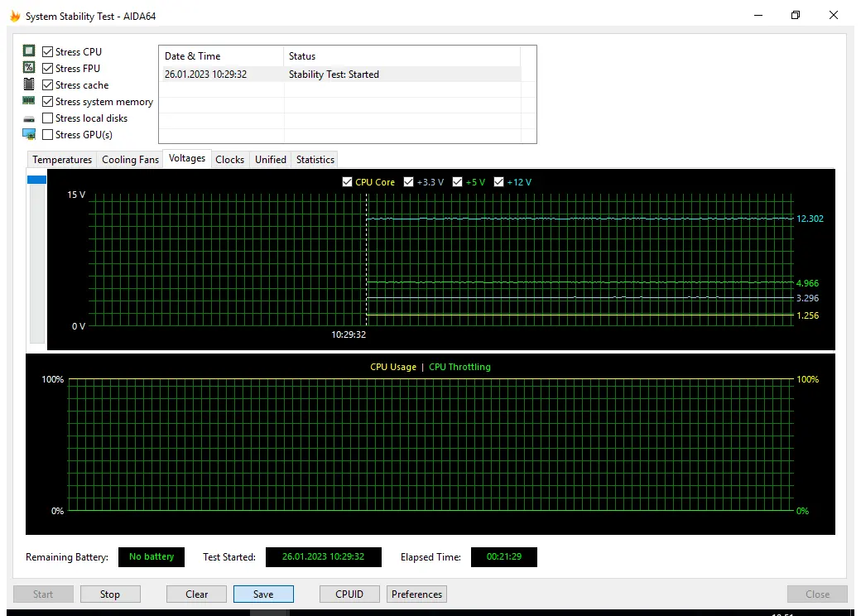Switch to the Temperatures tab
Image resolution: width=861 pixels, height=616 pixels.
[x=62, y=159]
